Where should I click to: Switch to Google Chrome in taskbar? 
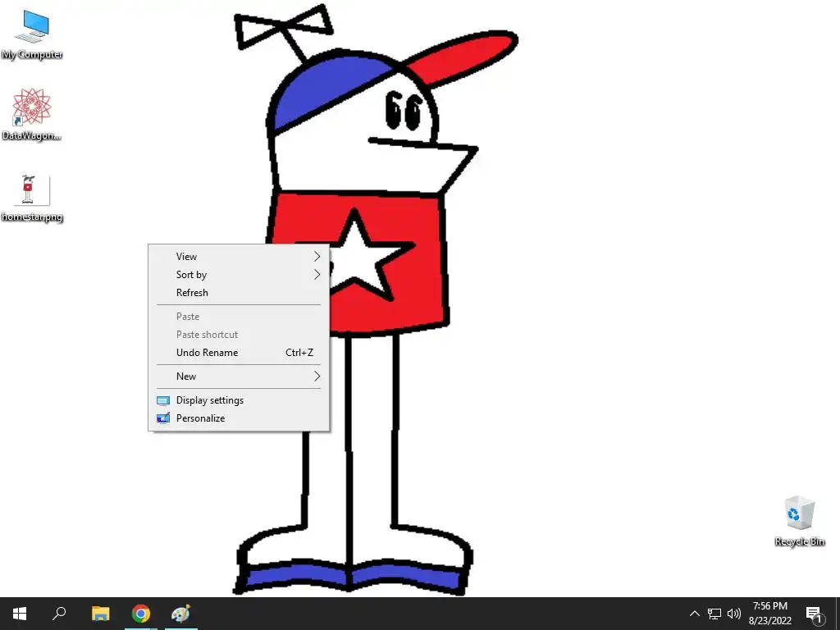[141, 614]
